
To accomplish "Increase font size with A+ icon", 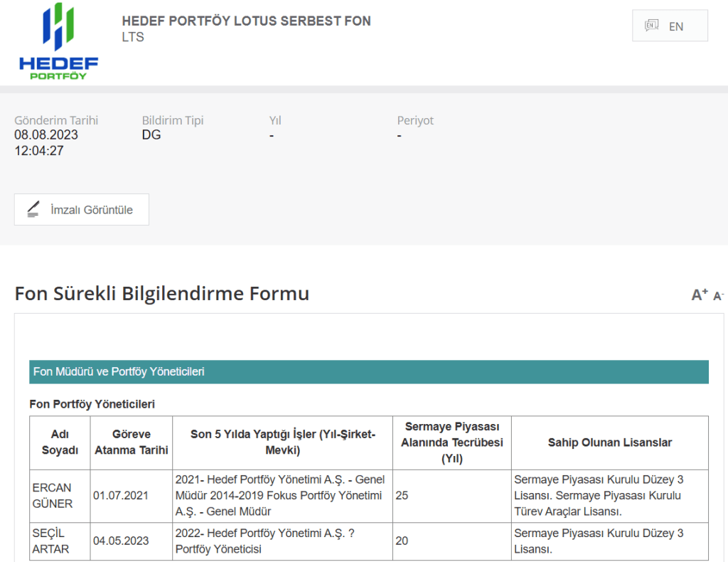I will point(700,295).
